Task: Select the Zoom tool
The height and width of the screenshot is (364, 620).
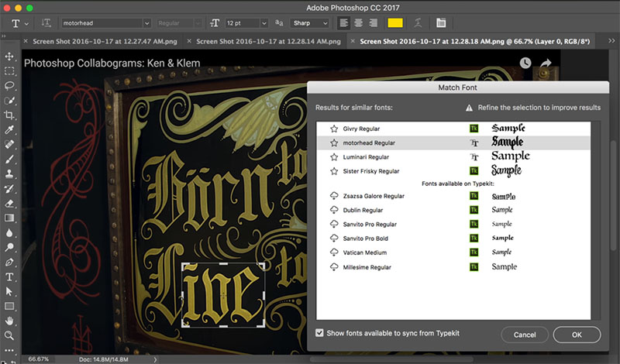Action: [9, 335]
